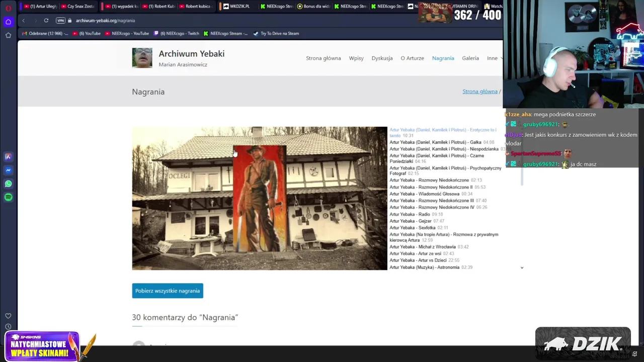
Task: Open the Odebrane Gmail bookmark
Action: [x=45, y=34]
